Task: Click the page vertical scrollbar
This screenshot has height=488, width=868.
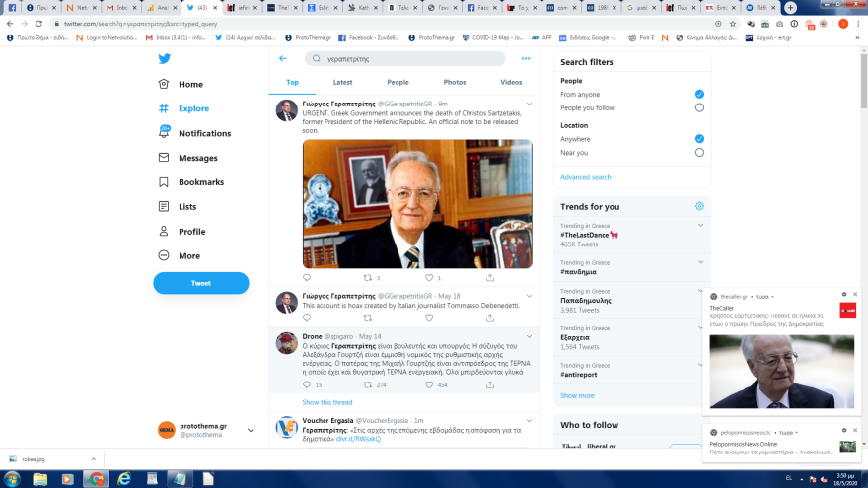Action: pyautogui.click(x=864, y=80)
